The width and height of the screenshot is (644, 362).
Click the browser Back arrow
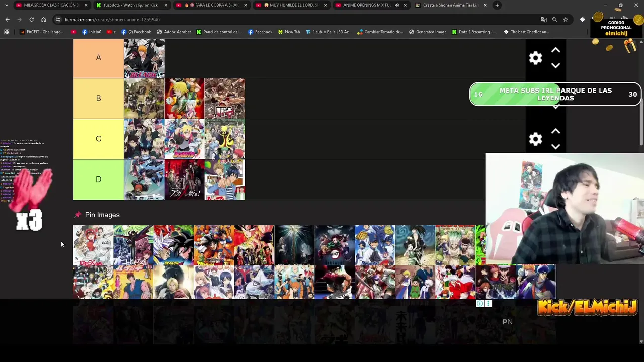pos(7,19)
